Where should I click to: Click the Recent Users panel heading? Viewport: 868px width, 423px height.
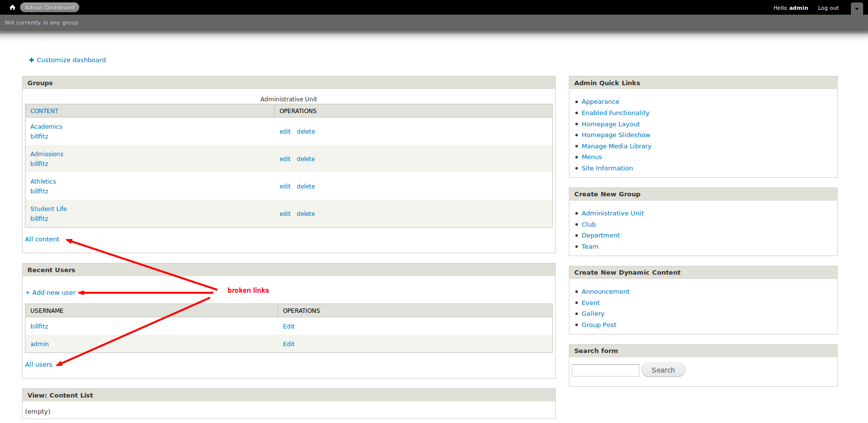click(51, 270)
